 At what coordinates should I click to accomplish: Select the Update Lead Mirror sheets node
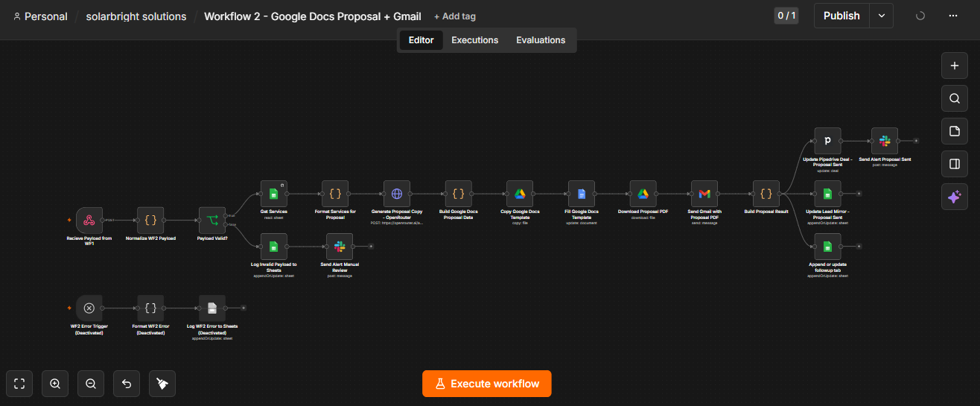click(827, 194)
